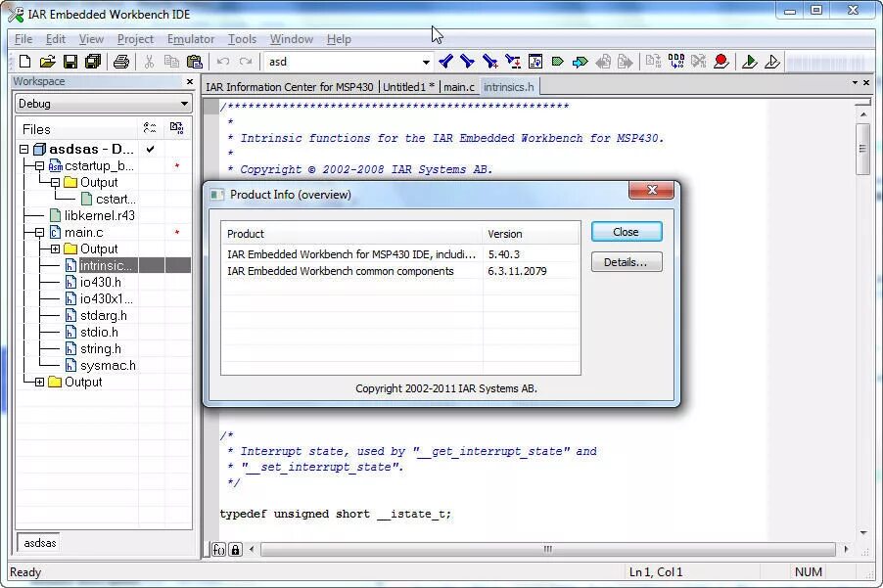Expand Output folder under main.c

click(55, 249)
